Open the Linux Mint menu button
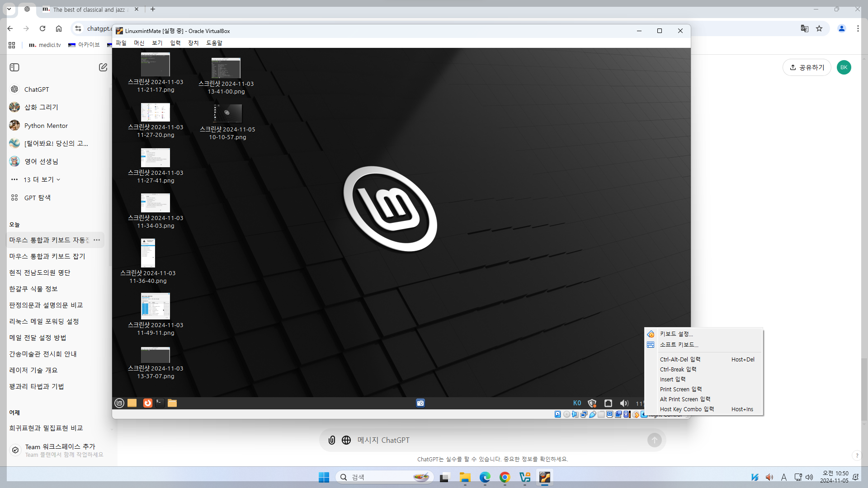 [x=119, y=403]
